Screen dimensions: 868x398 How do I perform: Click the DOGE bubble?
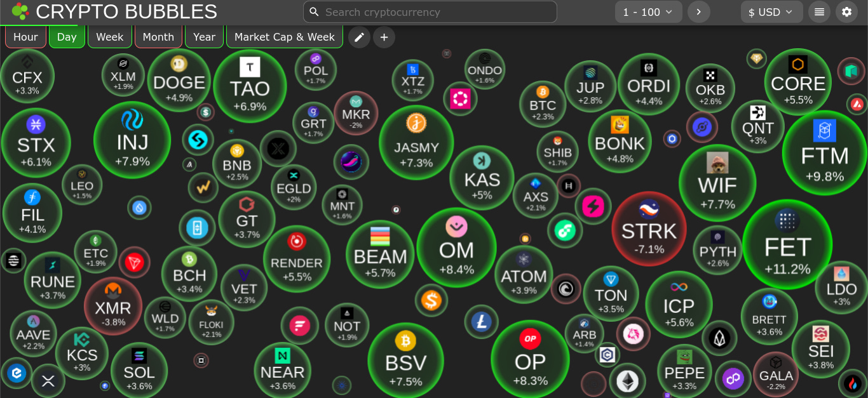[x=179, y=81]
